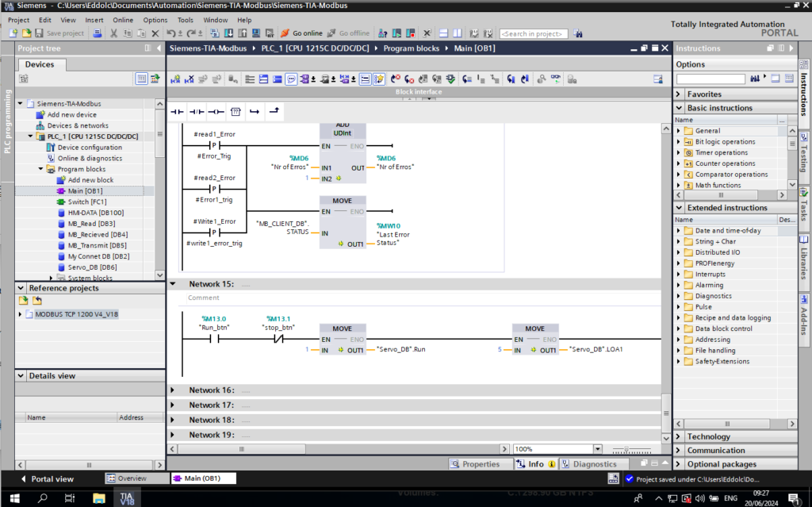Create a new project with toolbar icon
The width and height of the screenshot is (812, 507).
pos(13,33)
